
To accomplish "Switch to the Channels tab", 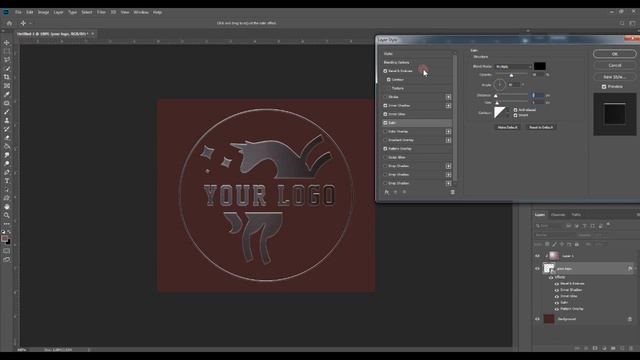I will [558, 215].
